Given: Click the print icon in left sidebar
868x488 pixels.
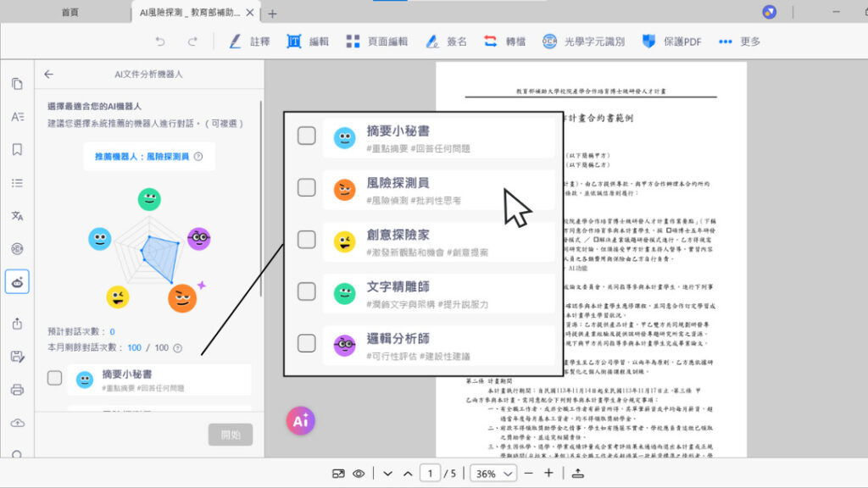Looking at the screenshot, I should [x=17, y=390].
